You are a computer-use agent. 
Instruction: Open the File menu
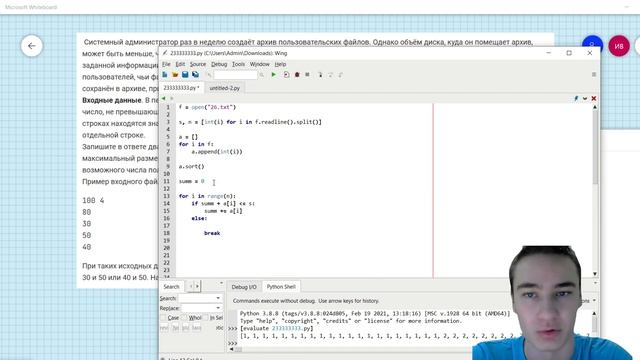pyautogui.click(x=166, y=64)
